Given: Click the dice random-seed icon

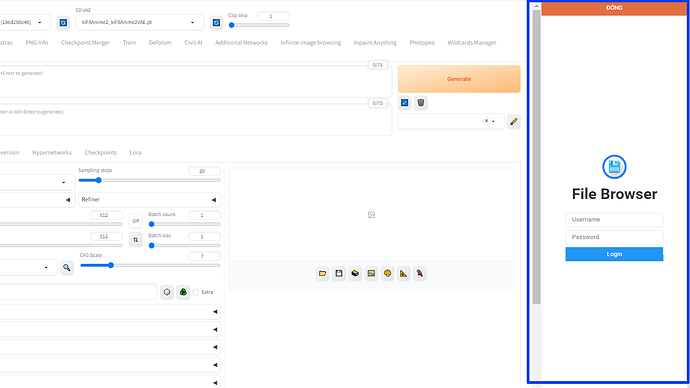Looking at the screenshot, I should click(167, 292).
